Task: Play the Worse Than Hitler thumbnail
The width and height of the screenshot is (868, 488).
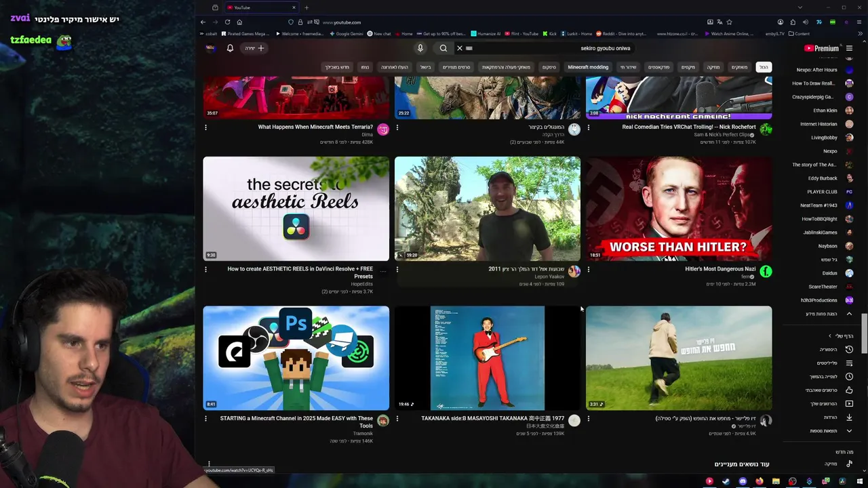Action: 679,209
